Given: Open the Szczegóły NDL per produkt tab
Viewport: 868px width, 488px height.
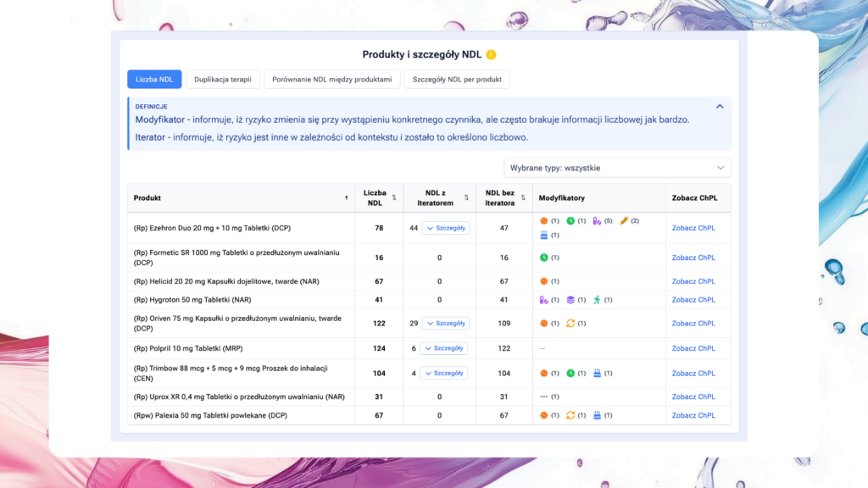Looking at the screenshot, I should tap(457, 80).
